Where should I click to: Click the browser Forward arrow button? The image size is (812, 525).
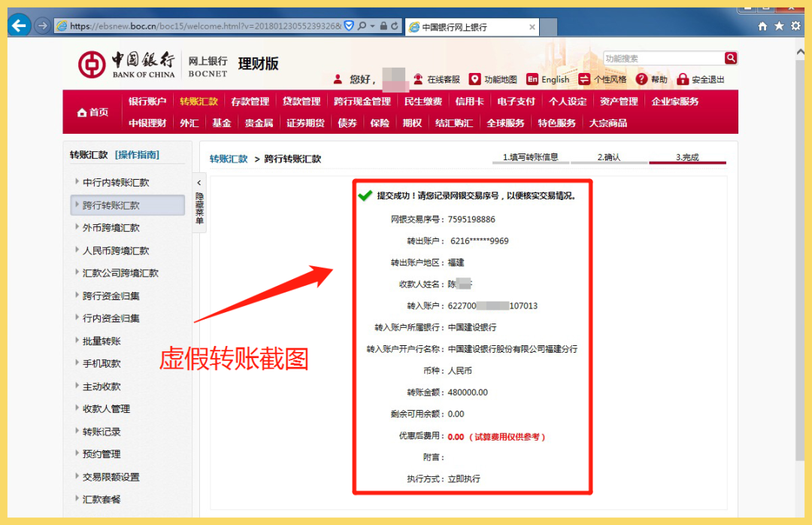(42, 26)
